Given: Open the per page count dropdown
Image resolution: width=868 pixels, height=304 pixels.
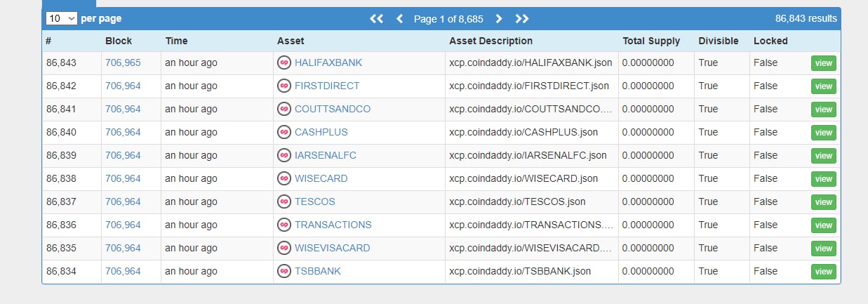Looking at the screenshot, I should [x=61, y=19].
